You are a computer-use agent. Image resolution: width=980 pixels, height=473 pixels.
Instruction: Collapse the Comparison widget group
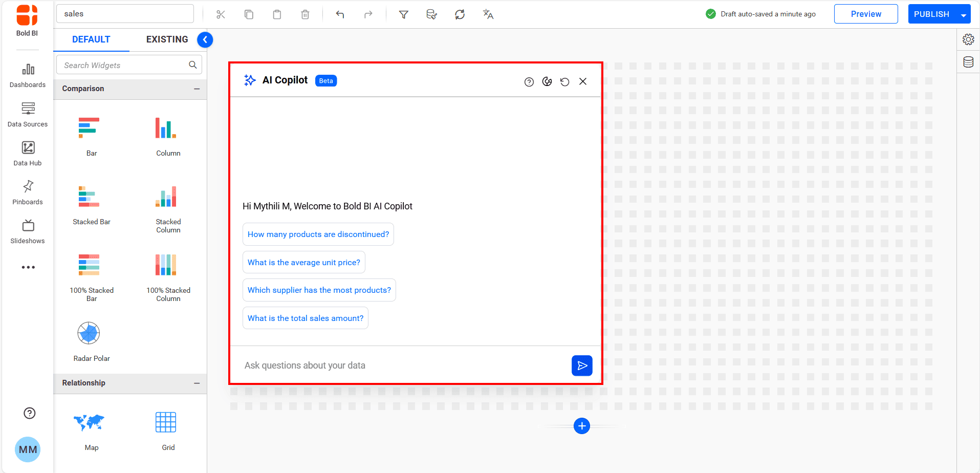tap(197, 89)
